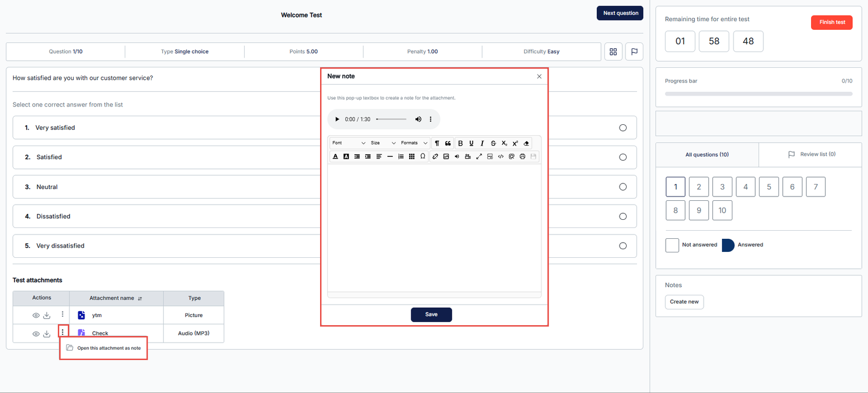Insert a video into the note
This screenshot has height=393, width=868.
pyautogui.click(x=468, y=156)
